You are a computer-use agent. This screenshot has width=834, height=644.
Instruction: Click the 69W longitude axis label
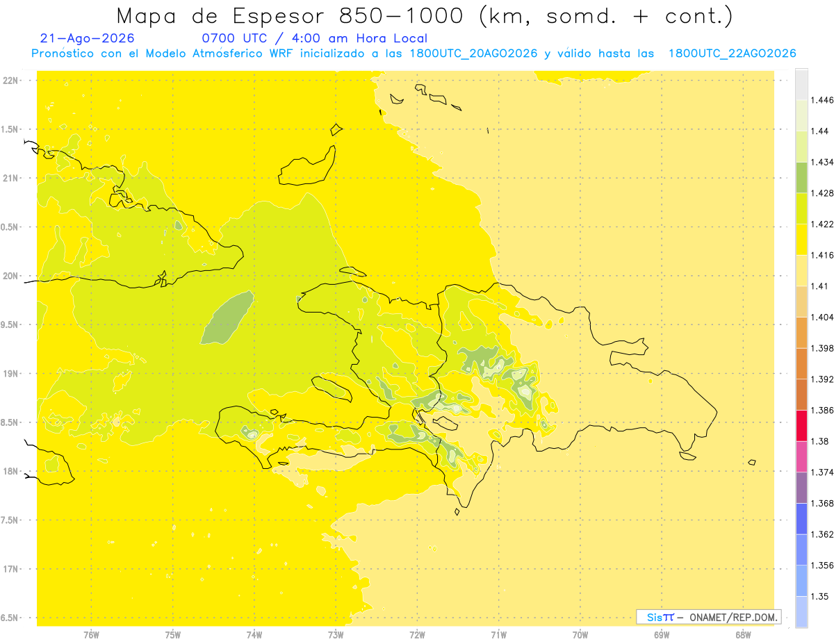662,635
